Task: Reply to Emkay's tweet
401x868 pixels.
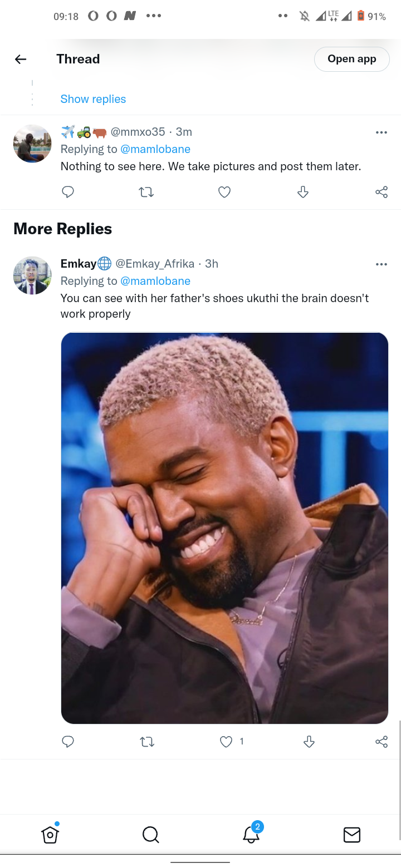Action: tap(68, 741)
